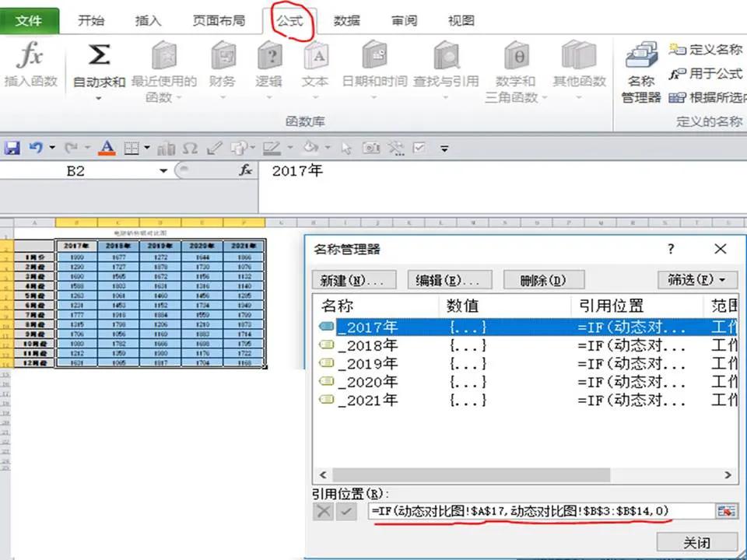The image size is (747, 560).
Task: Click the chart bars icon in quick toolbar
Action: point(167,149)
